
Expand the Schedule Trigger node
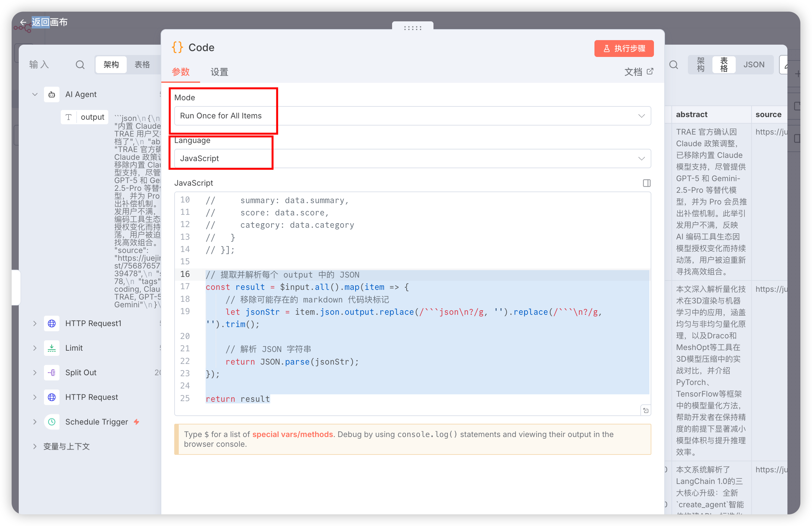pyautogui.click(x=35, y=422)
